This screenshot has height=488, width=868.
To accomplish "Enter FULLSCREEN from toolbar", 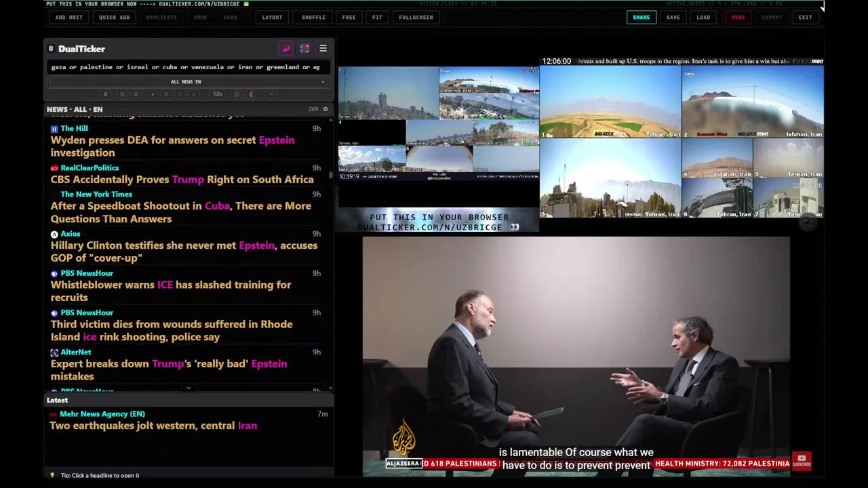I will 416,17.
